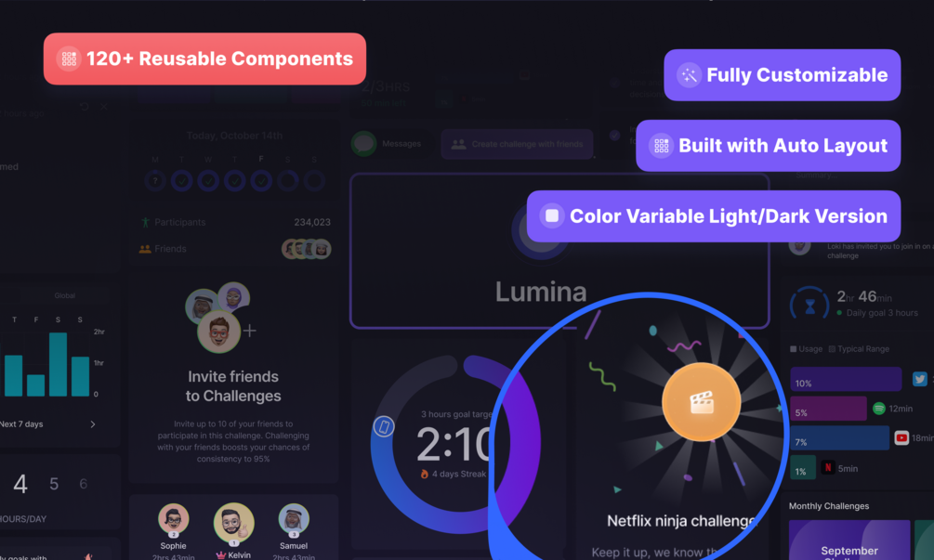Click the phone icon on progress ring

coord(384,426)
